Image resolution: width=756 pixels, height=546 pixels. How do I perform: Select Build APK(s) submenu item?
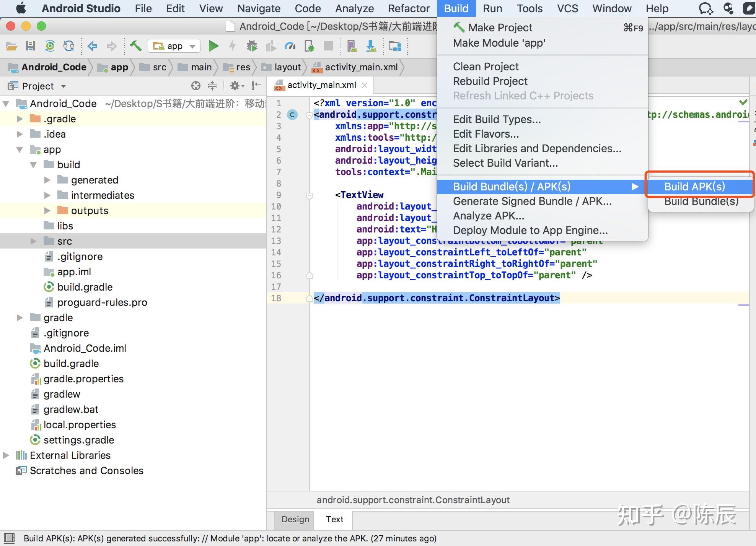click(x=694, y=187)
